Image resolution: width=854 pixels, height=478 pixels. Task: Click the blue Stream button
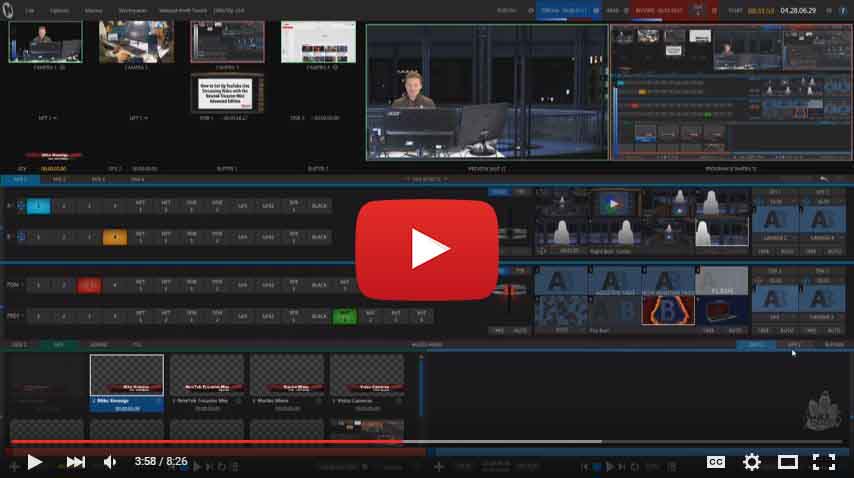pyautogui.click(x=564, y=10)
